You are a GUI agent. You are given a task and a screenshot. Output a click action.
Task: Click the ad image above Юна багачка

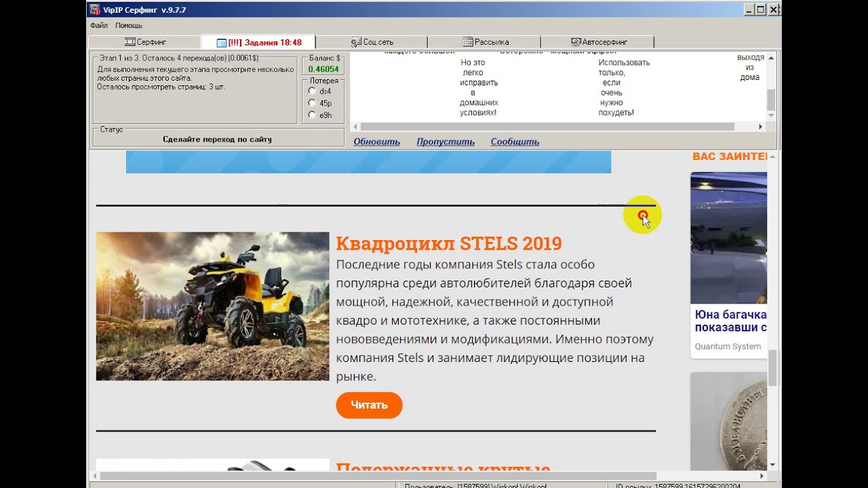(729, 238)
